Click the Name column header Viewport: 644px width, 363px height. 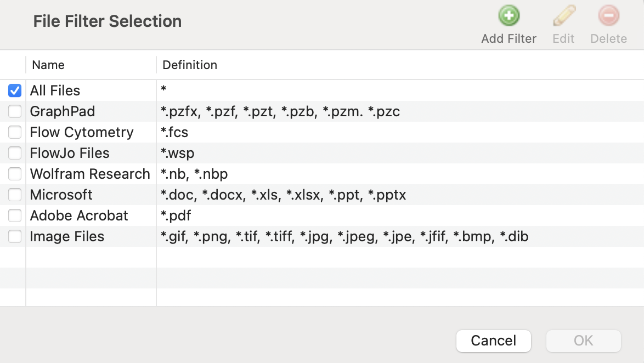point(48,65)
